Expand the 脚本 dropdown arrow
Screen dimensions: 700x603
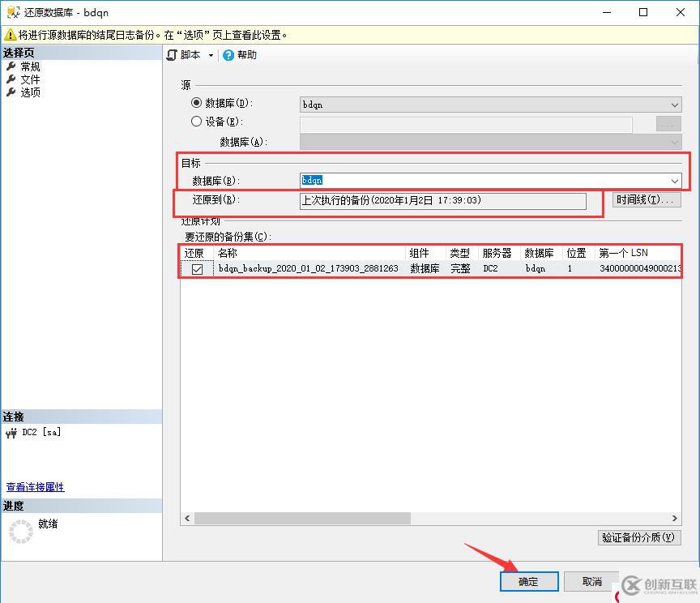[211, 55]
